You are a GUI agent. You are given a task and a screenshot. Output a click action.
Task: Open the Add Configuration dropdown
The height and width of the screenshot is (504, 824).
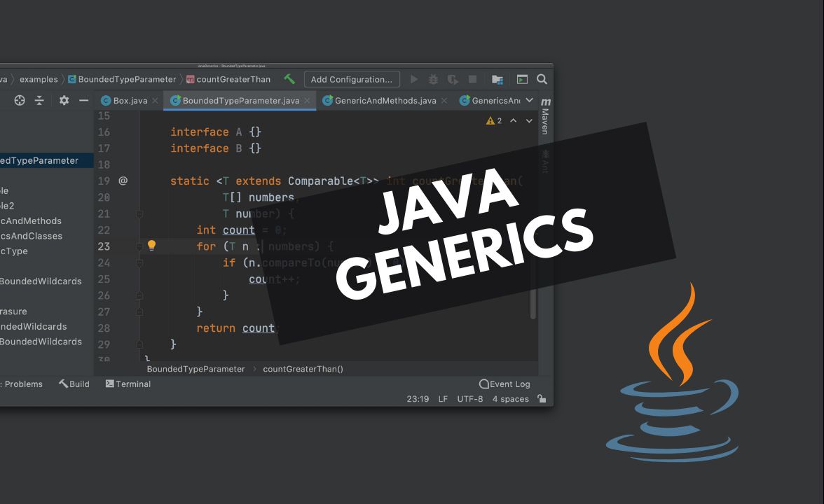[x=352, y=79]
